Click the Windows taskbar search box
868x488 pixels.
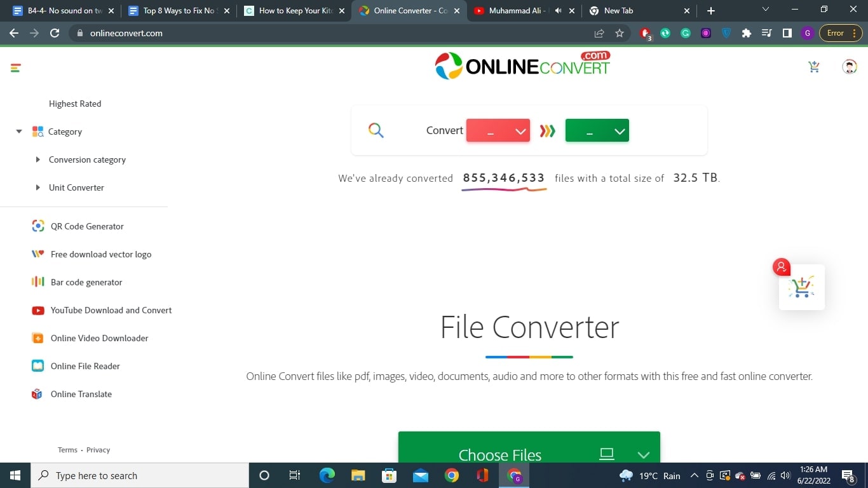[x=140, y=475]
